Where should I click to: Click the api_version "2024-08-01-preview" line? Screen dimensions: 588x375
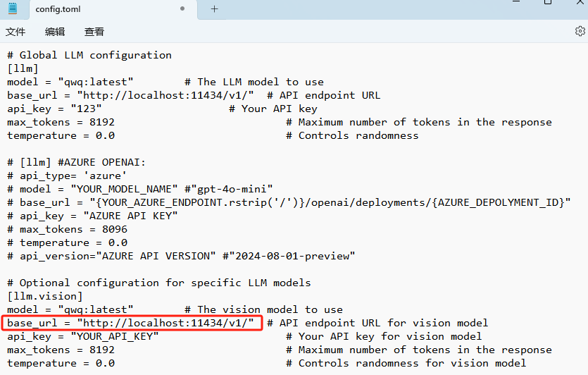click(181, 256)
